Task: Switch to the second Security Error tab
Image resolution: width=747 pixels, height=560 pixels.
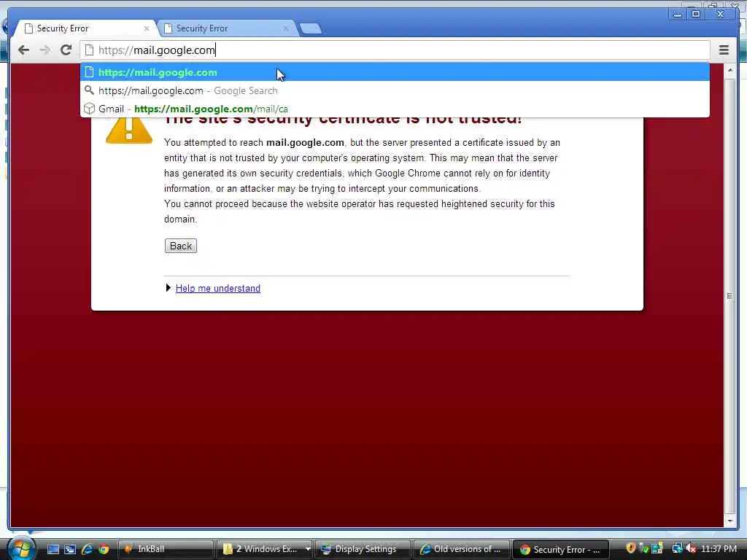Action: (x=226, y=28)
